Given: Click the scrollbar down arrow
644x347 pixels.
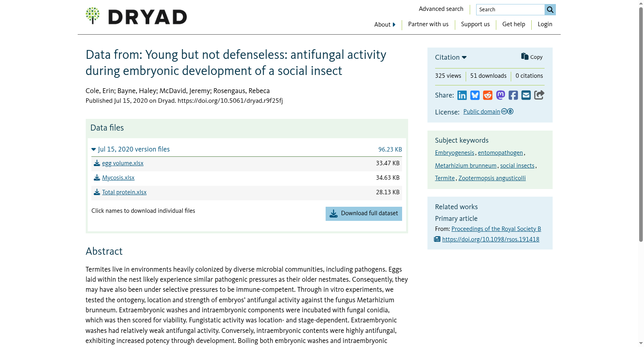Looking at the screenshot, I should coord(641,343).
